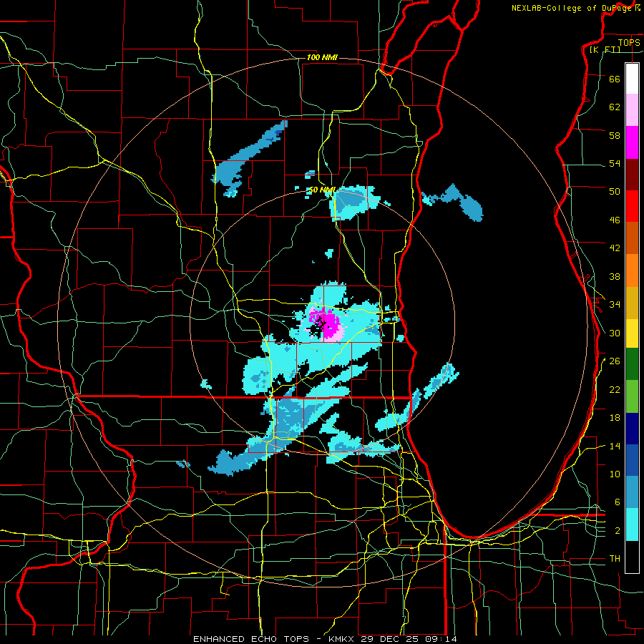The width and height of the screenshot is (644, 644).
Task: Select the dark red maroon legend swatch
Action: (x=632, y=174)
